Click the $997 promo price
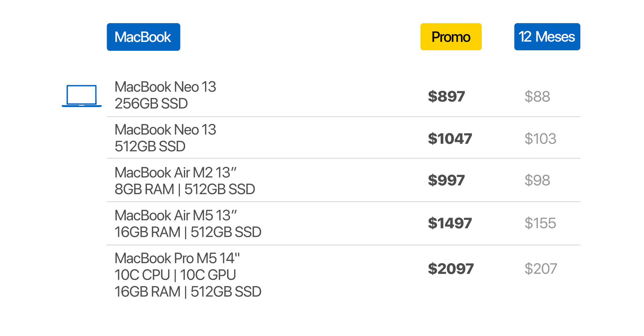Image resolution: width=644 pixels, height=336 pixels. pyautogui.click(x=446, y=180)
